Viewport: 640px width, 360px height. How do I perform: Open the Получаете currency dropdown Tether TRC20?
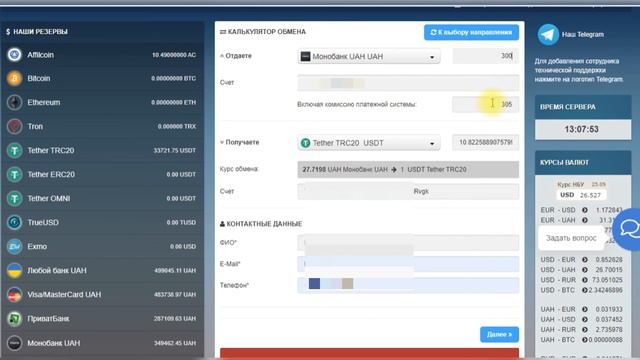pyautogui.click(x=369, y=143)
